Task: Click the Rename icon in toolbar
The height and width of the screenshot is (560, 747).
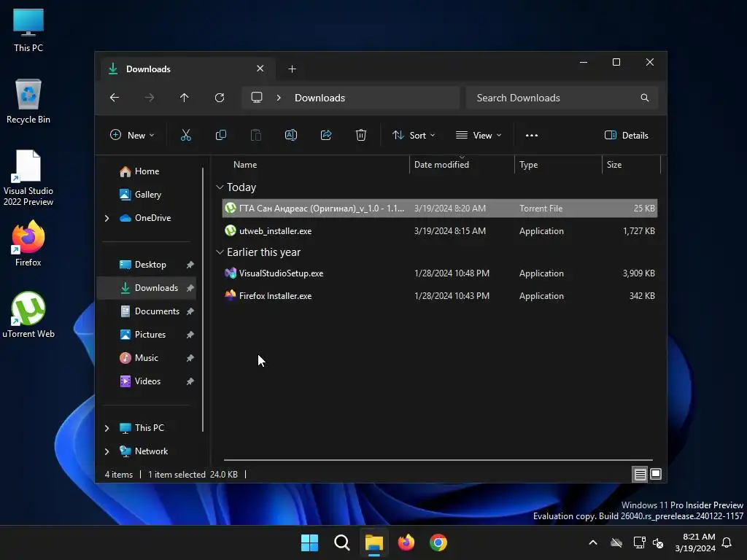Action: click(x=290, y=135)
